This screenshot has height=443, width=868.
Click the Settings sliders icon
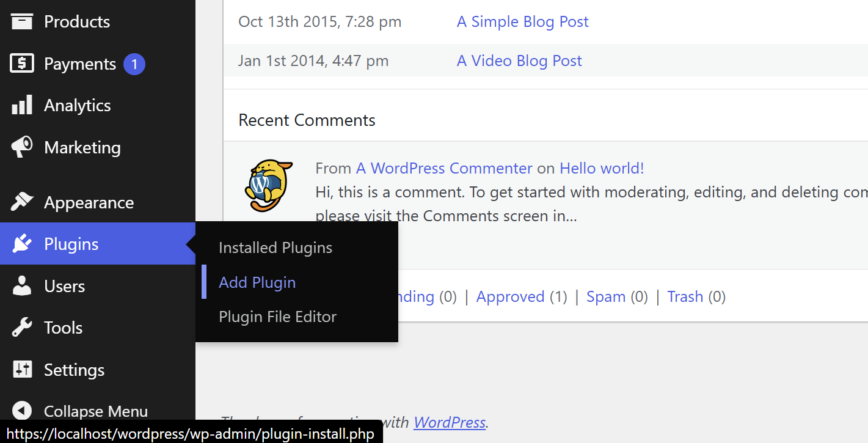[x=22, y=370]
